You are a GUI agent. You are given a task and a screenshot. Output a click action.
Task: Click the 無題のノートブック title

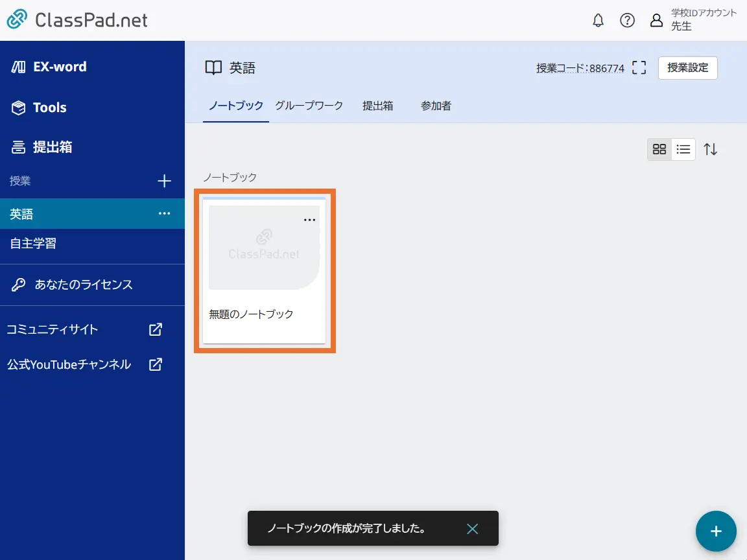click(251, 314)
